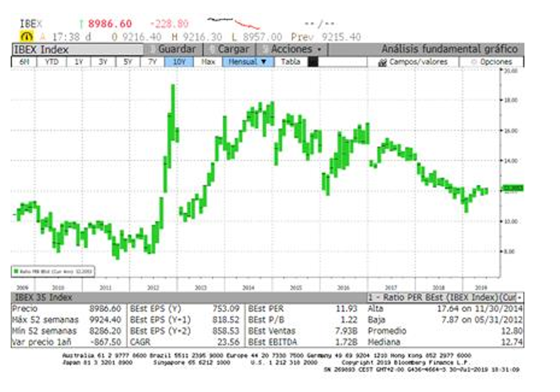560x392 pixels.
Task: Click the green legend color square
Action: point(16,272)
